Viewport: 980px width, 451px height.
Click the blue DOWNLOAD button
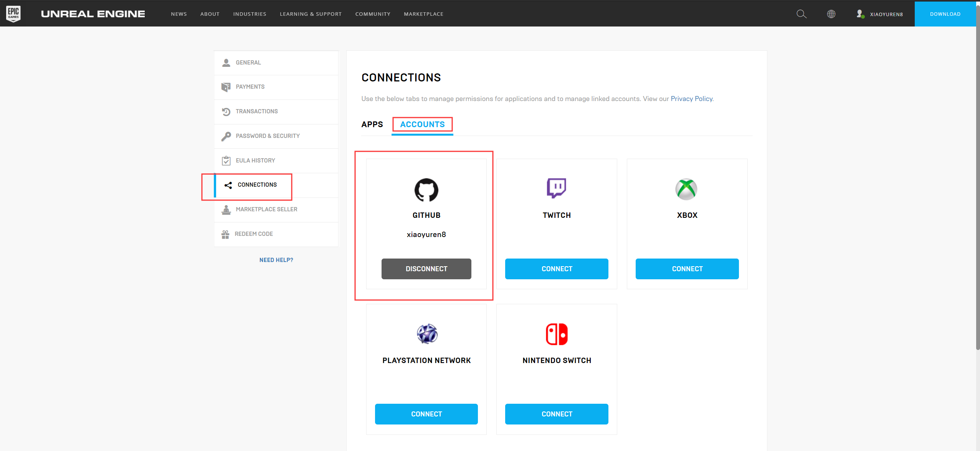tap(945, 14)
